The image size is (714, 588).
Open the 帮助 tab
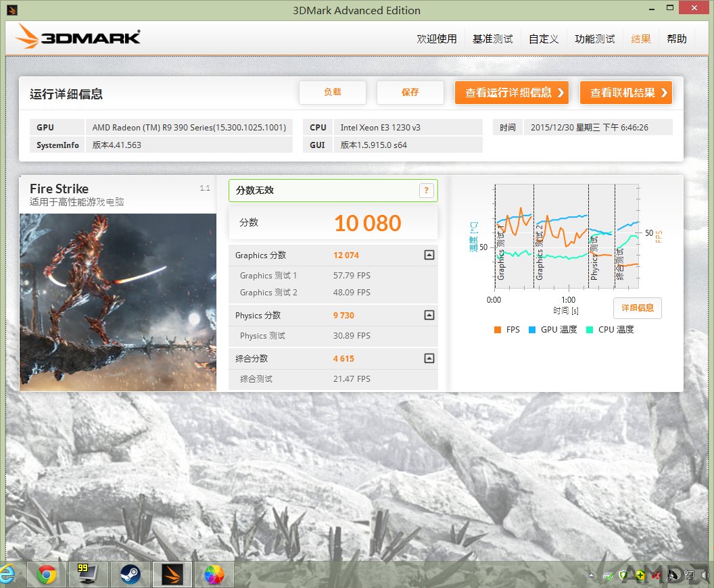click(x=677, y=39)
